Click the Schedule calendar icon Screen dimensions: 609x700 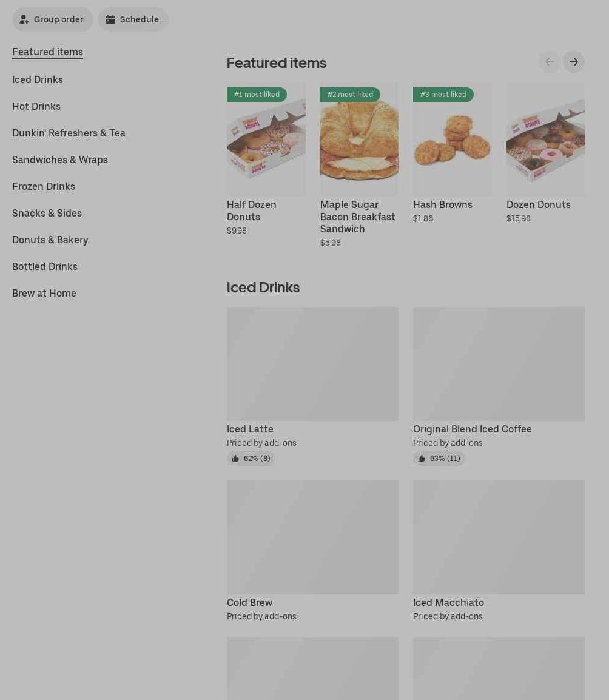(x=110, y=19)
